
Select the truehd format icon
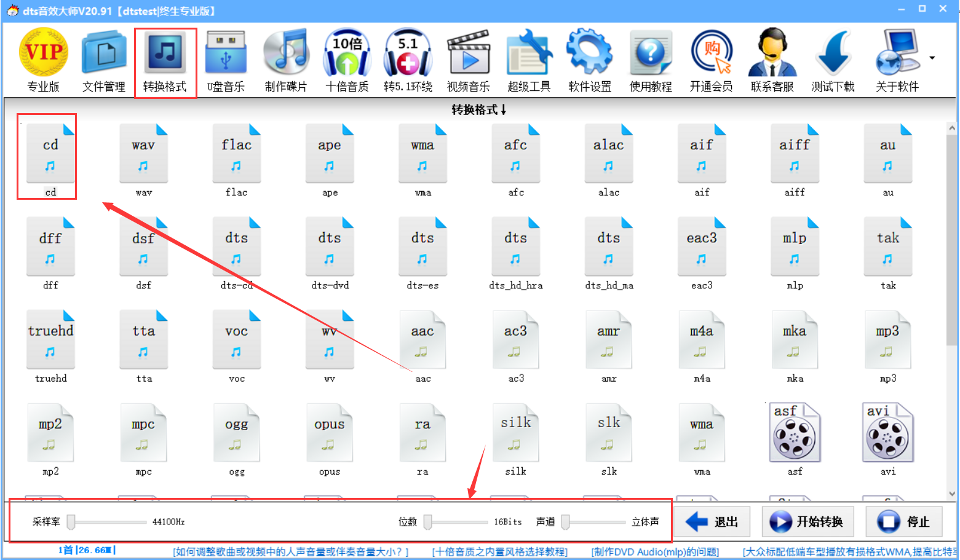point(50,345)
